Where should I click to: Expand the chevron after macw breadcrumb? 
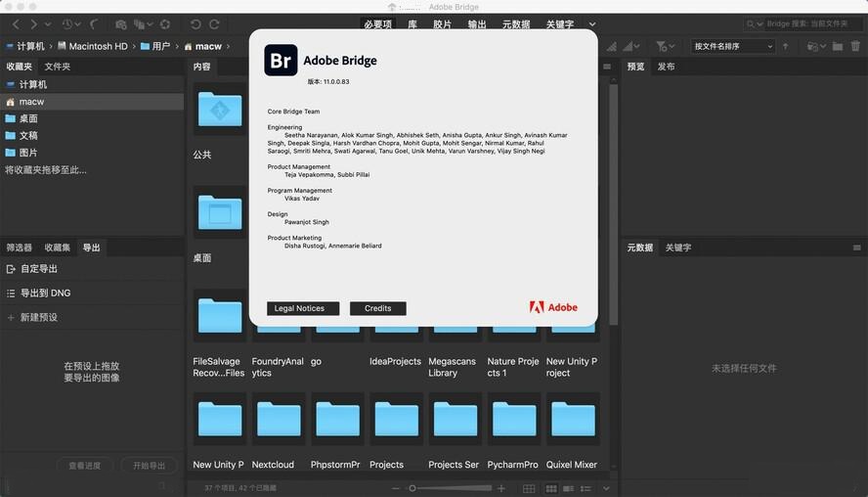228,47
